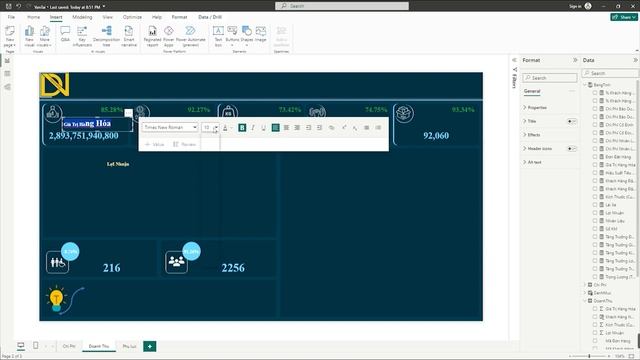The height and width of the screenshot is (360, 640).
Task: Switch to desktop layout icon
Action: pyautogui.click(x=21, y=346)
